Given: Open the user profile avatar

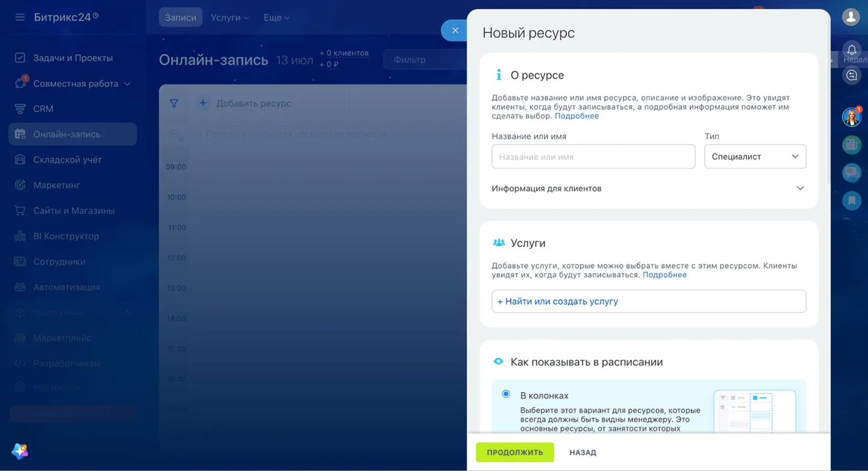Looking at the screenshot, I should coord(851,17).
